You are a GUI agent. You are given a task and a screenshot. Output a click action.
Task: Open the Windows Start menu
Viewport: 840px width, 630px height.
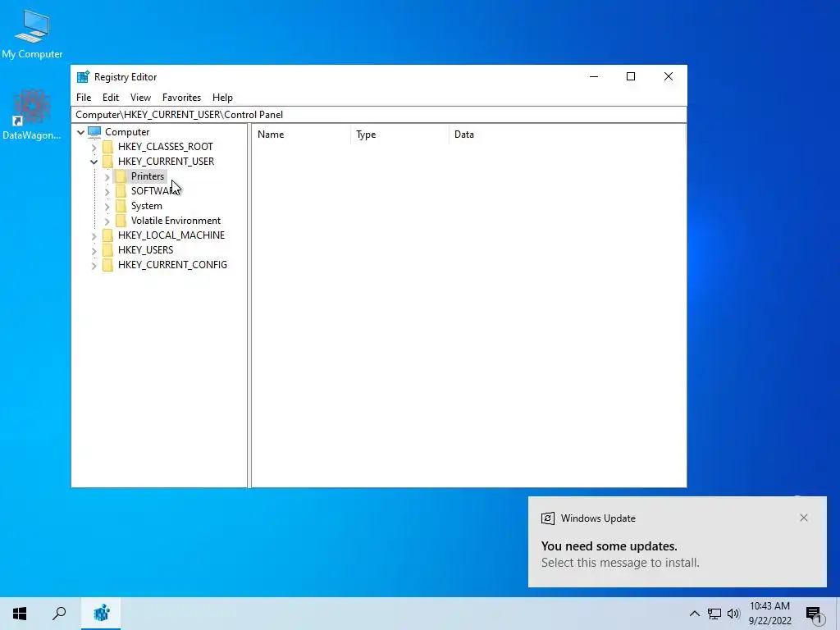[20, 614]
